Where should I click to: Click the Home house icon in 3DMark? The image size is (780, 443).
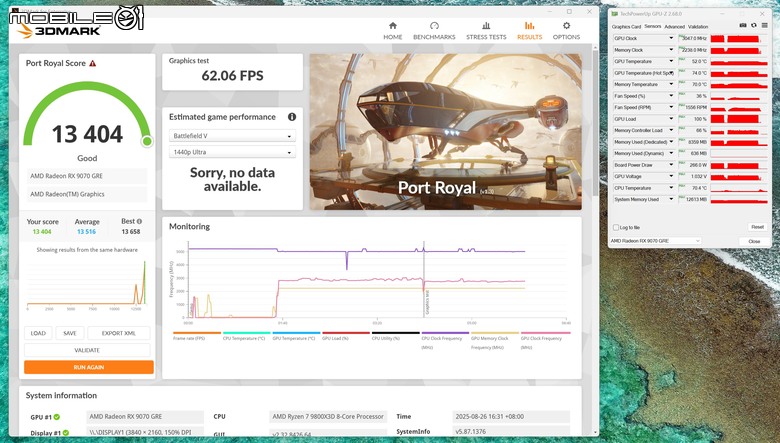click(392, 26)
